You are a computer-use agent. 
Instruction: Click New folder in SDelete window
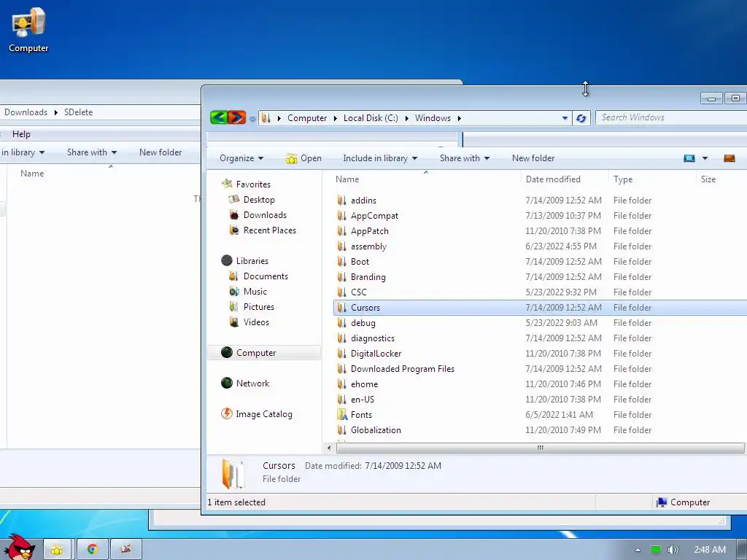160,152
